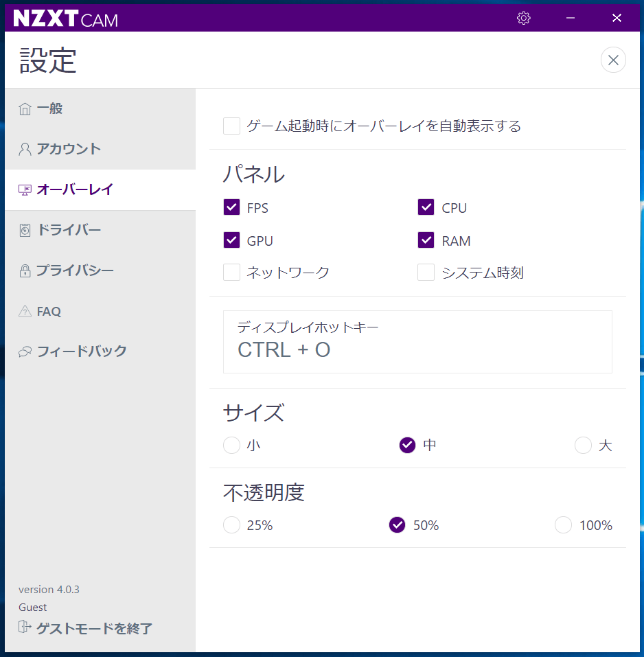Select the 中 size radio button
The width and height of the screenshot is (644, 657).
coord(407,446)
